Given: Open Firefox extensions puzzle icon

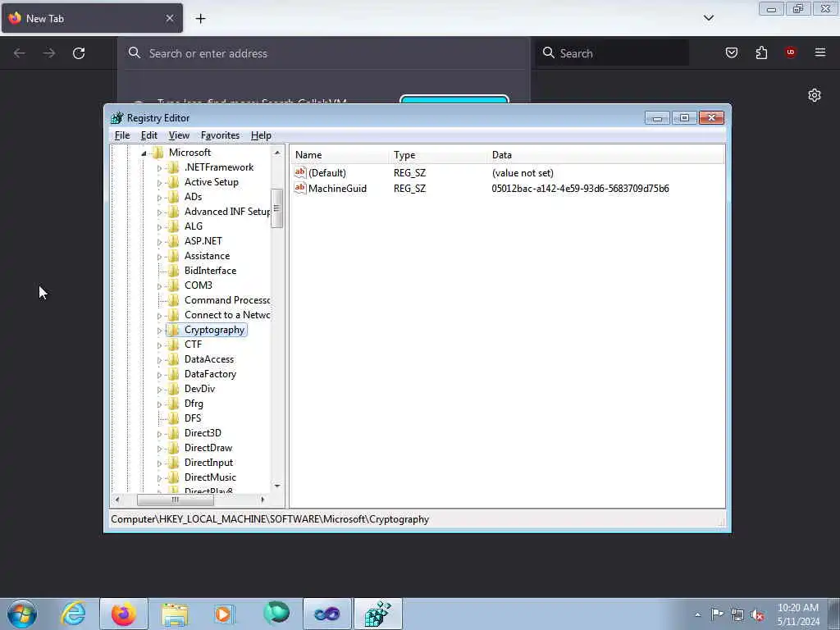Looking at the screenshot, I should [761, 52].
